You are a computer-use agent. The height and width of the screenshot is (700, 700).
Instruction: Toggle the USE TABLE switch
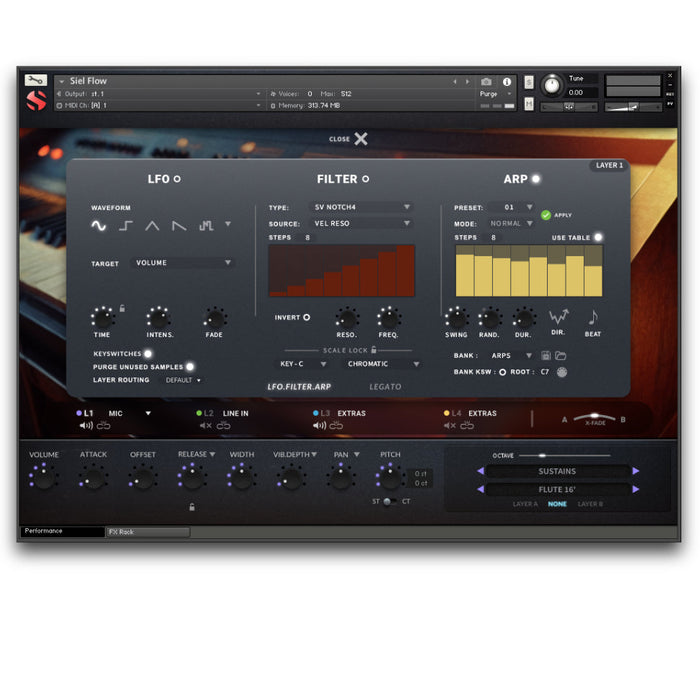[598, 238]
